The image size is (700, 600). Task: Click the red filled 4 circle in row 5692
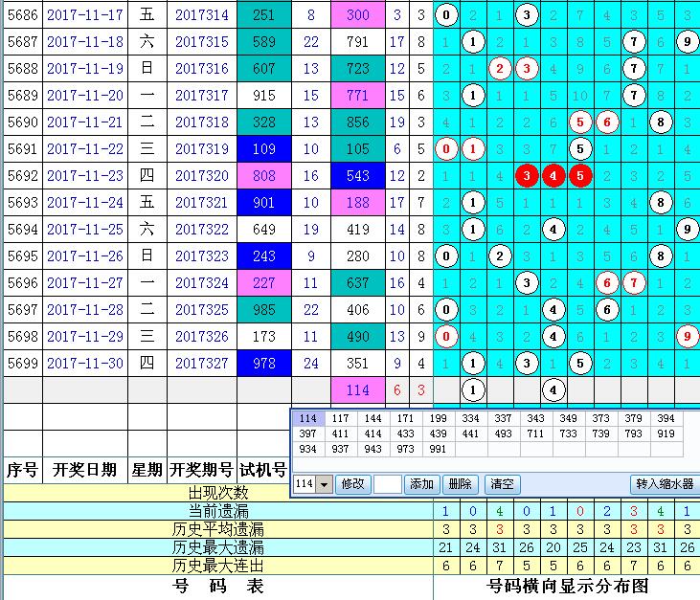[x=553, y=176]
